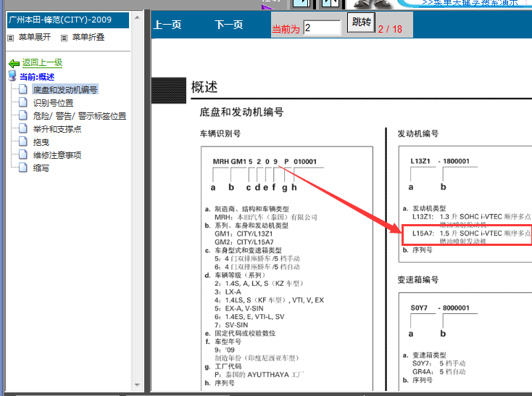Click the green back arrow icon

click(x=14, y=63)
